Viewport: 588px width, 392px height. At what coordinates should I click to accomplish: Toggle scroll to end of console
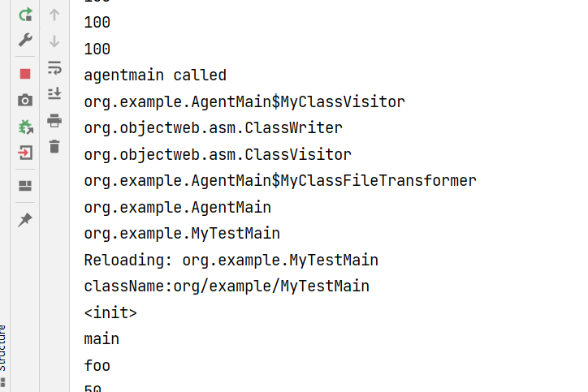coord(54,93)
